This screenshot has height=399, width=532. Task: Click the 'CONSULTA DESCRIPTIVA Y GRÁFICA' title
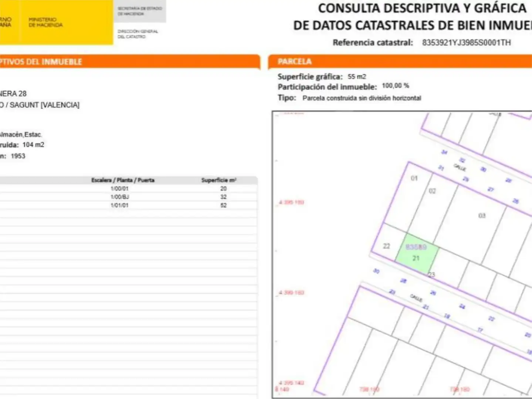(x=422, y=8)
